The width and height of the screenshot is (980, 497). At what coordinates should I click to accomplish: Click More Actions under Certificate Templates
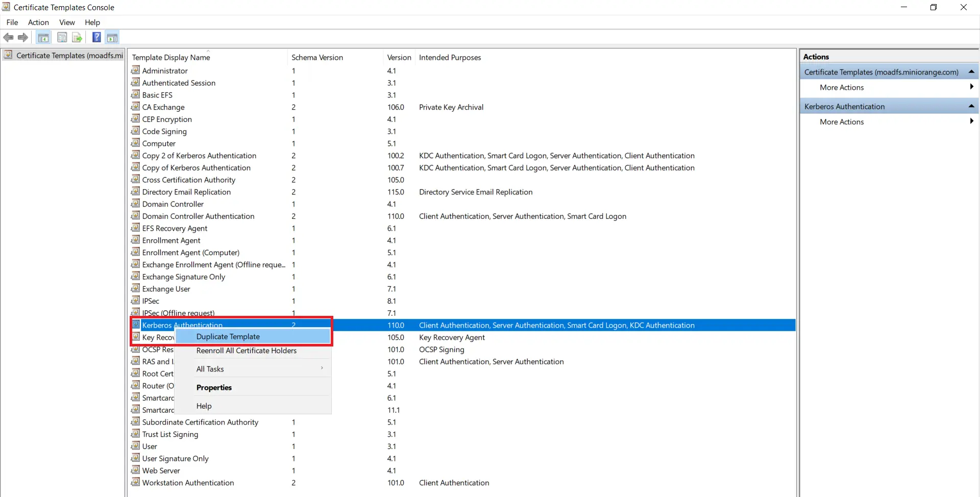[842, 87]
